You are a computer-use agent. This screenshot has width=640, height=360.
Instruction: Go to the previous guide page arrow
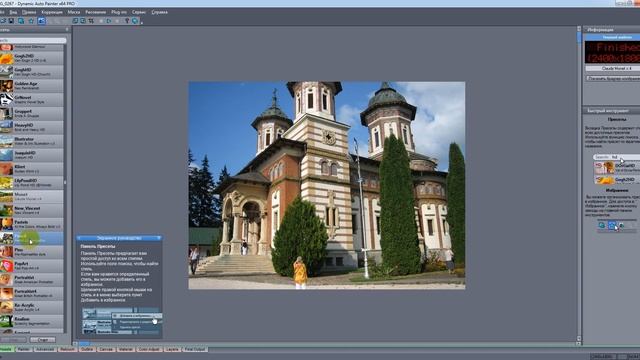[x=79, y=238]
